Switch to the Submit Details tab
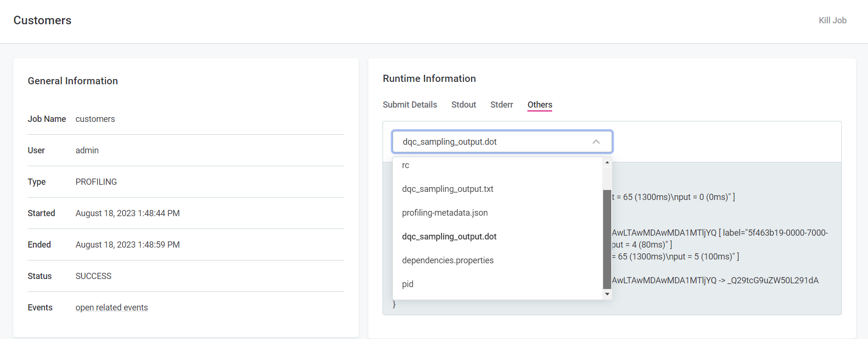868x339 pixels. pyautogui.click(x=410, y=105)
